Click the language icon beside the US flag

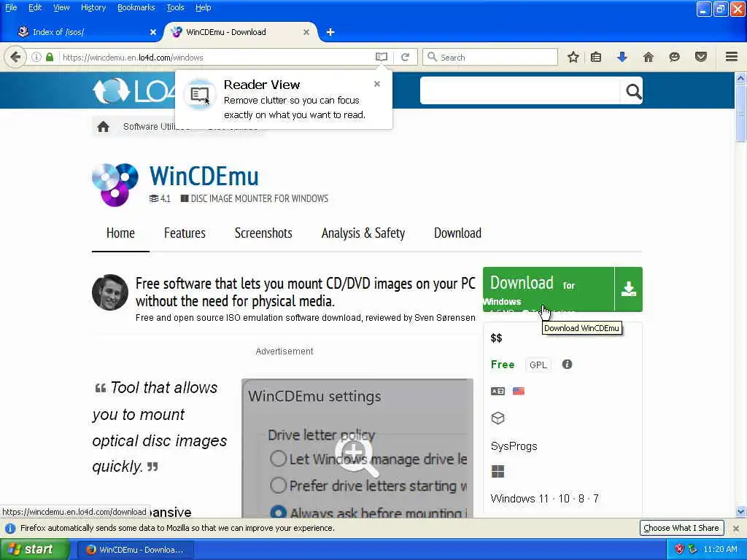[x=498, y=391]
